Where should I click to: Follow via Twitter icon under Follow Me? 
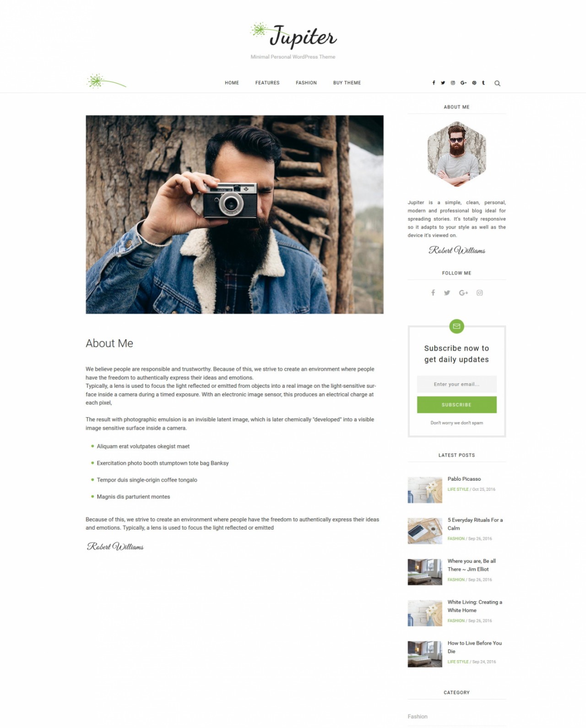(x=447, y=293)
